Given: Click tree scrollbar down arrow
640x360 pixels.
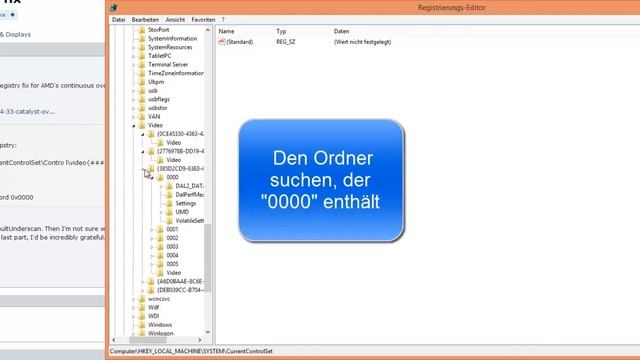Looking at the screenshot, I should [x=207, y=332].
